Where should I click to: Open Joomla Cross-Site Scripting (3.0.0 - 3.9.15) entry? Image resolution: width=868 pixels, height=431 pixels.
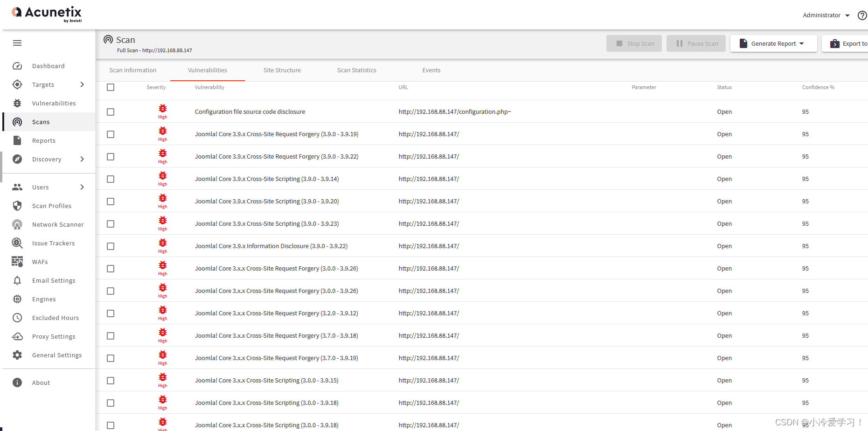click(266, 381)
